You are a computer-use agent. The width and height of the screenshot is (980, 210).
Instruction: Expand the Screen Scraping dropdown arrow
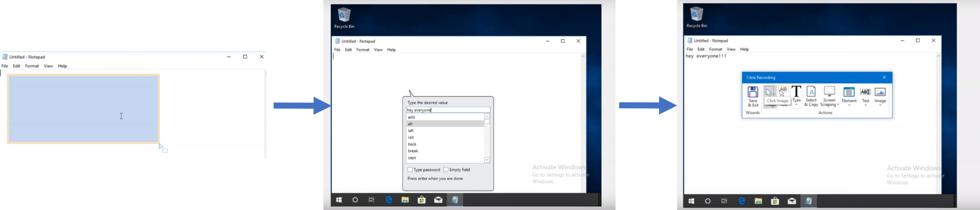(838, 105)
